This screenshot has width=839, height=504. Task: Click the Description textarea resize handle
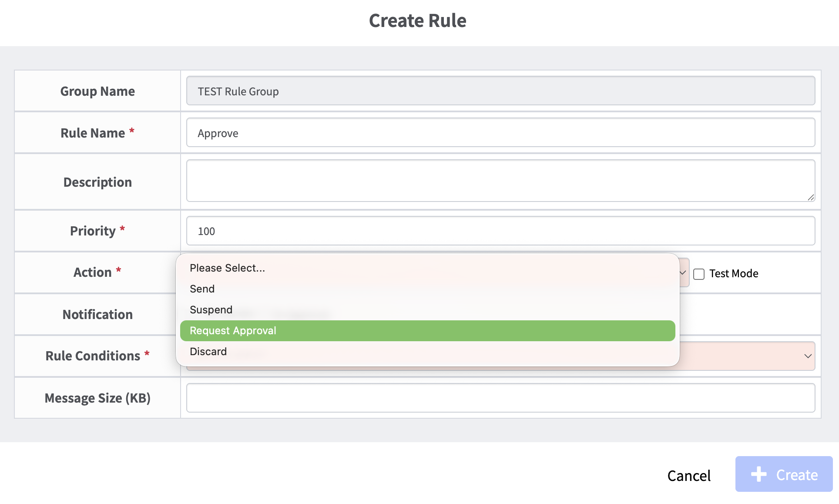tap(811, 198)
